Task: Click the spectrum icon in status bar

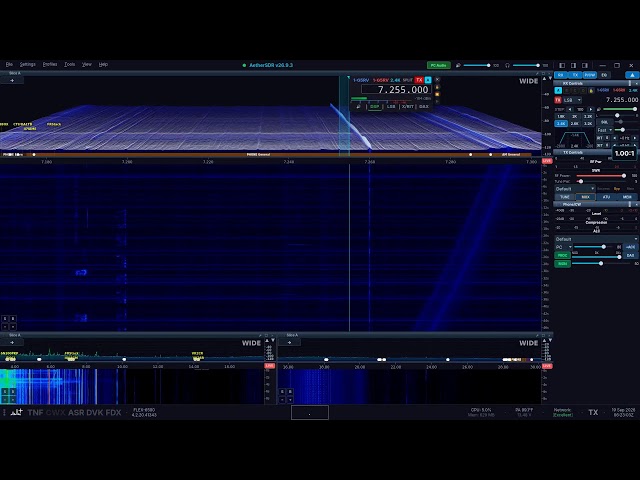Action: pos(17,412)
